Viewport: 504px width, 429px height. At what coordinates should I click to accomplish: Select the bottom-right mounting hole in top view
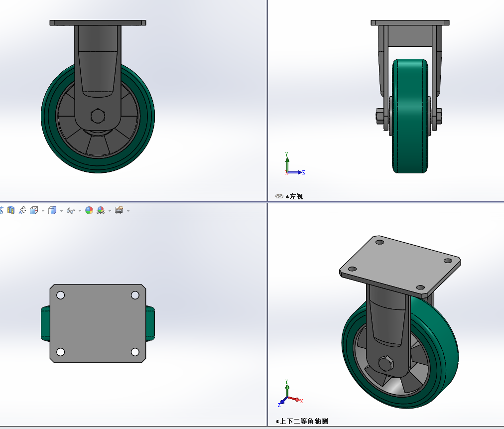pyautogui.click(x=135, y=352)
